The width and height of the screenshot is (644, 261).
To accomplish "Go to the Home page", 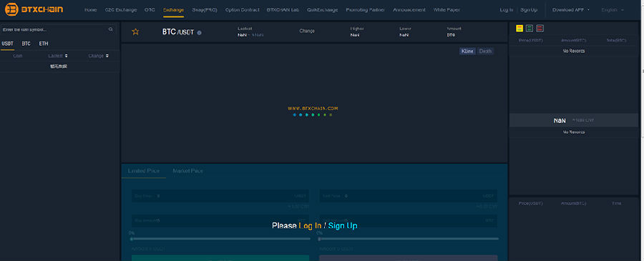I will [90, 9].
